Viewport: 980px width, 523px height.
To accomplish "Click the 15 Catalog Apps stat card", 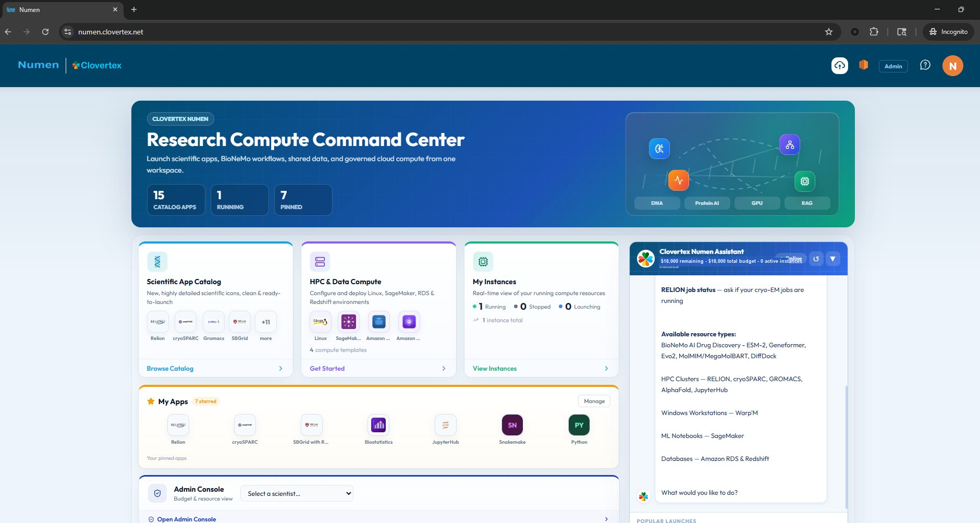I will [x=176, y=200].
